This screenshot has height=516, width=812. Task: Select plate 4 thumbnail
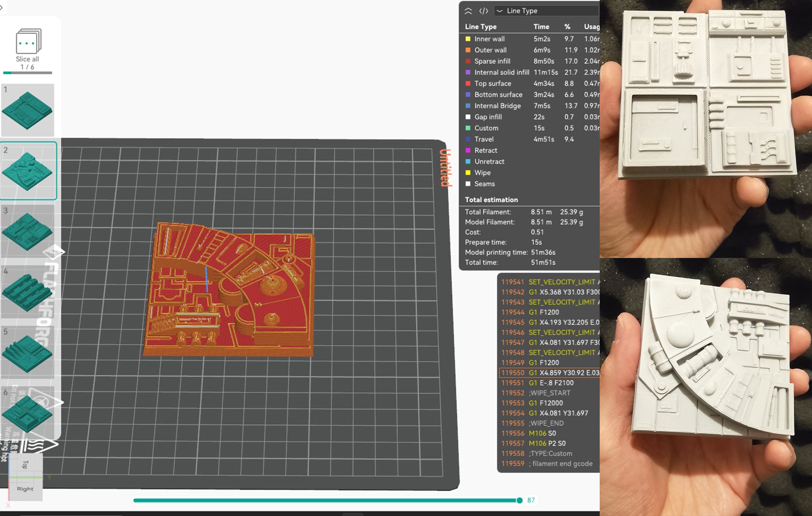click(28, 292)
